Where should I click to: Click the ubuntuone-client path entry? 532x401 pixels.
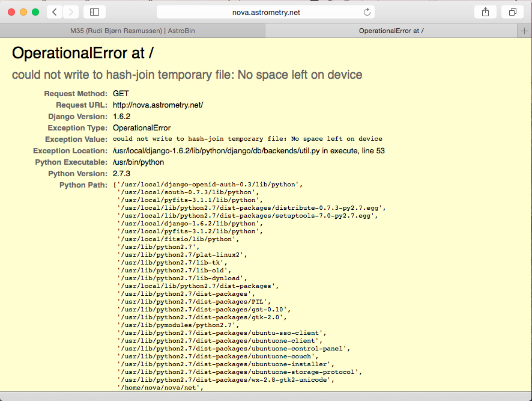tap(220, 341)
